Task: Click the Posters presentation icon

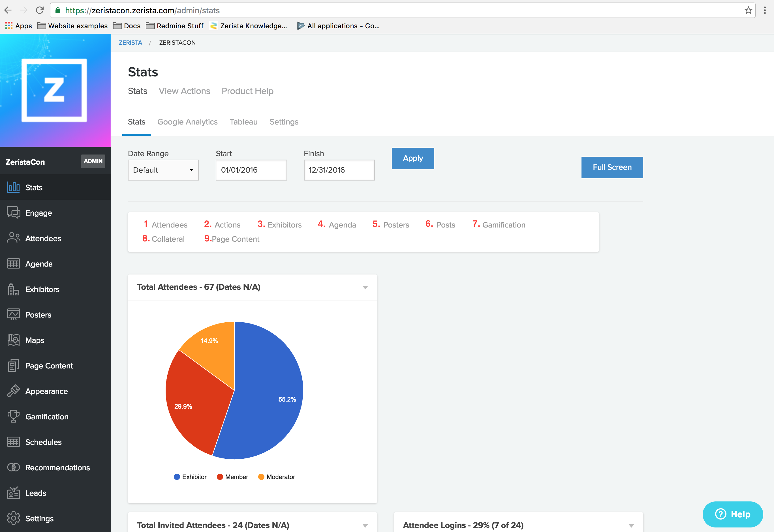Action: pyautogui.click(x=13, y=314)
